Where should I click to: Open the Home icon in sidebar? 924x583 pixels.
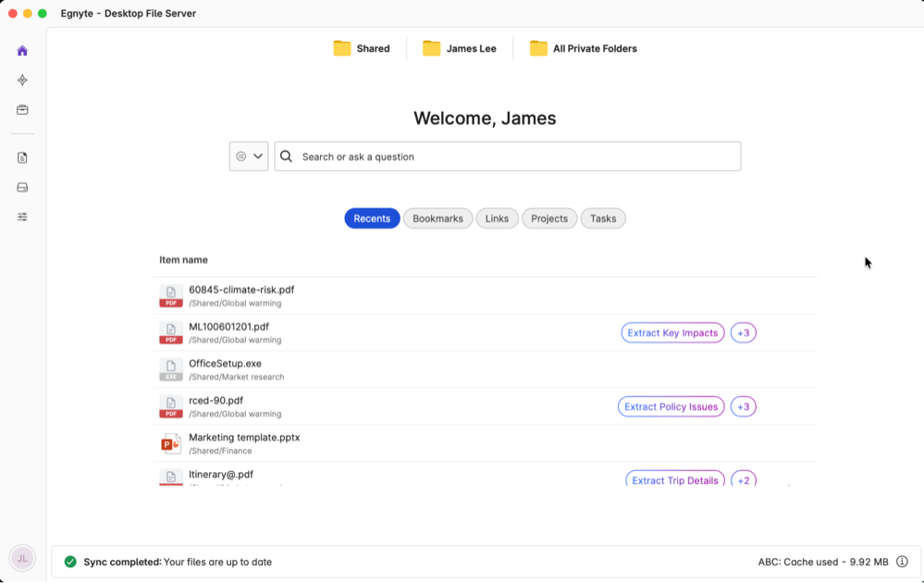click(x=22, y=51)
